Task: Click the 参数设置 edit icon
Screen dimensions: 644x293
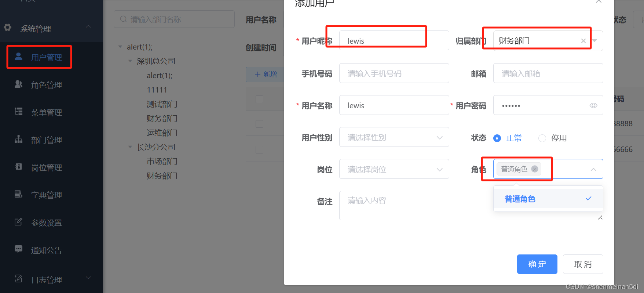Action: [18, 222]
